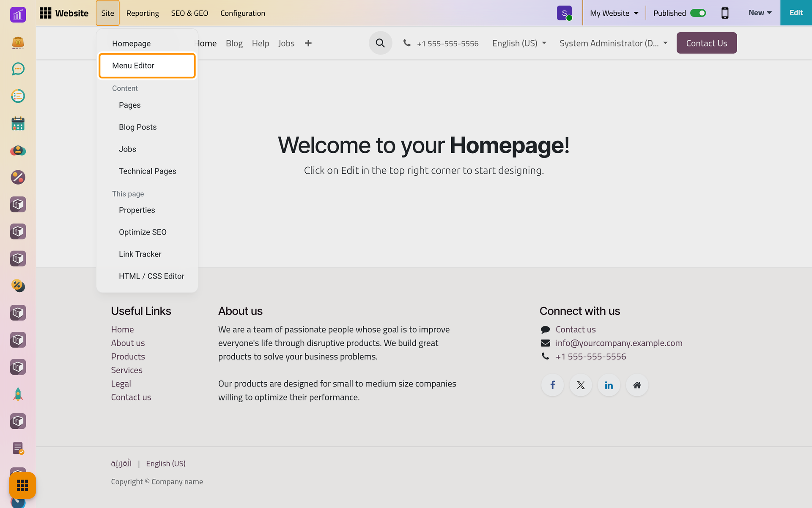812x508 pixels.
Task: Click the orange app grid launcher button
Action: click(x=22, y=485)
